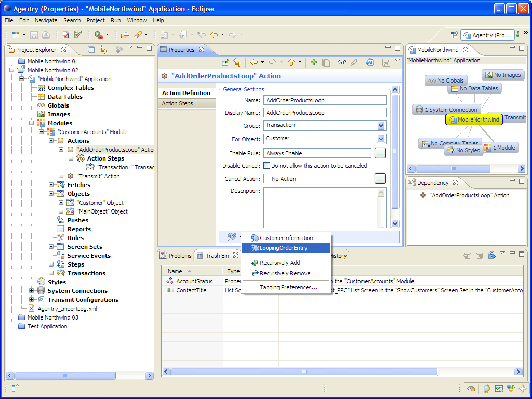532x399 pixels.
Task: Click Collapse All icon in Project Explorer
Action: [x=91, y=49]
